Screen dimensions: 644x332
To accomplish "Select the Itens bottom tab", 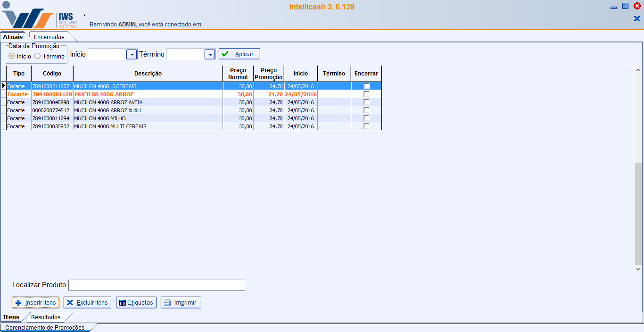I will click(x=11, y=317).
